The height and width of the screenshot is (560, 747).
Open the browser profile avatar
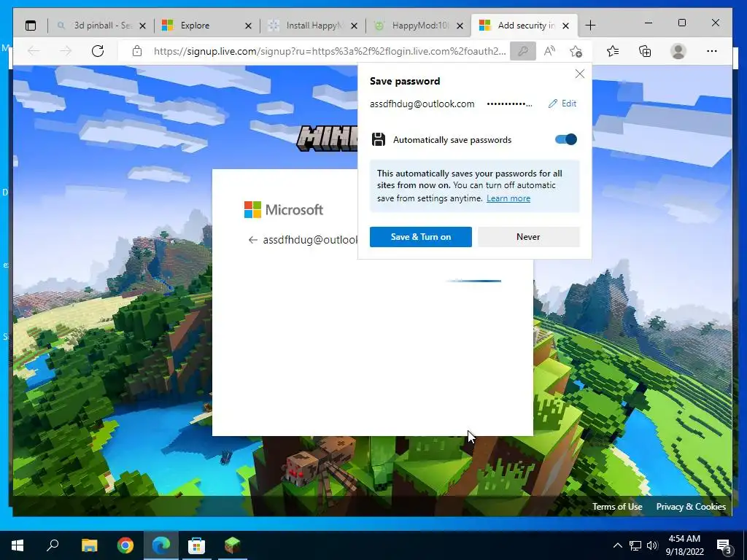[x=678, y=51]
